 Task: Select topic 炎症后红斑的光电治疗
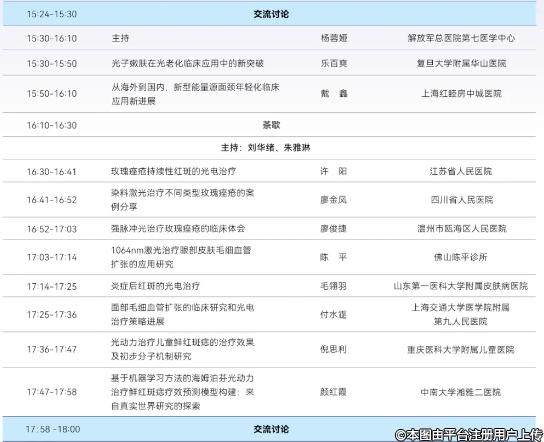click(x=155, y=286)
